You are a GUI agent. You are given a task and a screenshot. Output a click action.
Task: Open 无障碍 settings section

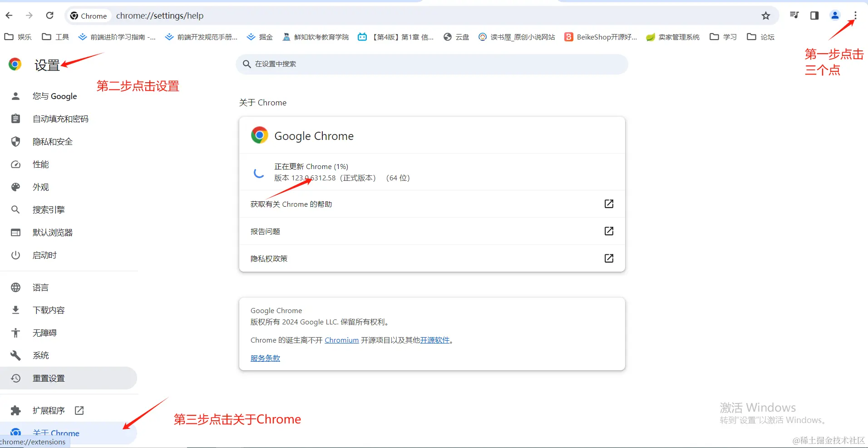click(68, 333)
